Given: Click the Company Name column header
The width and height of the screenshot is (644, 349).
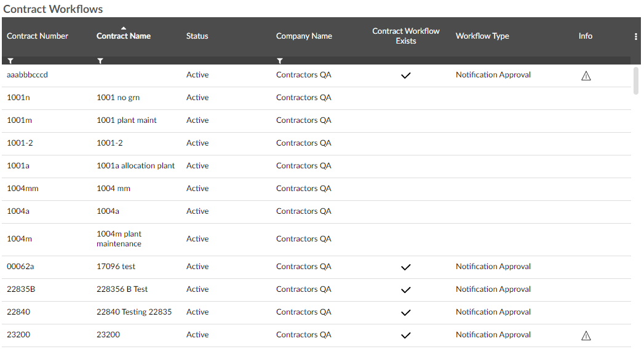Looking at the screenshot, I should [x=304, y=36].
